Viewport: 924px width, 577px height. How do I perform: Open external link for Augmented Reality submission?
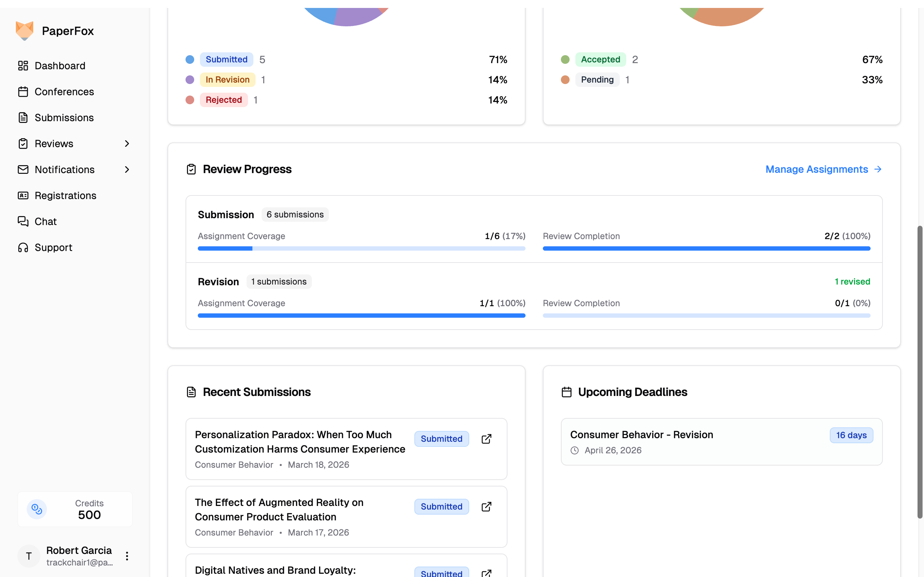coord(486,507)
